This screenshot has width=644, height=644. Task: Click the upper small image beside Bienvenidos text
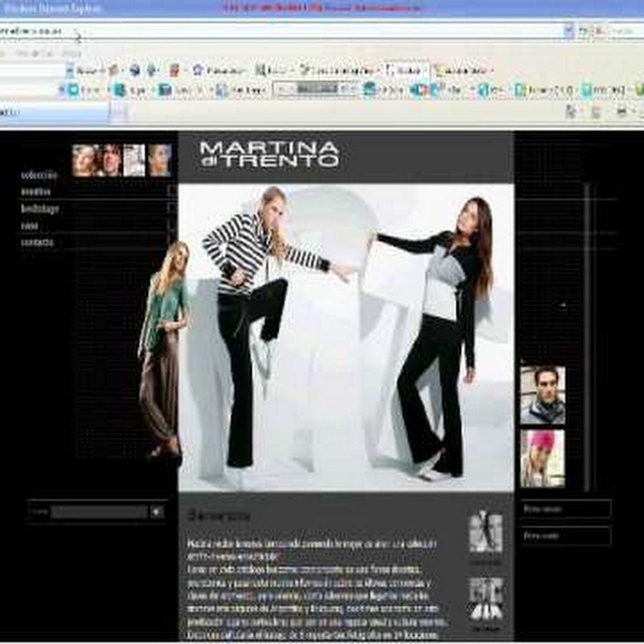pyautogui.click(x=485, y=532)
